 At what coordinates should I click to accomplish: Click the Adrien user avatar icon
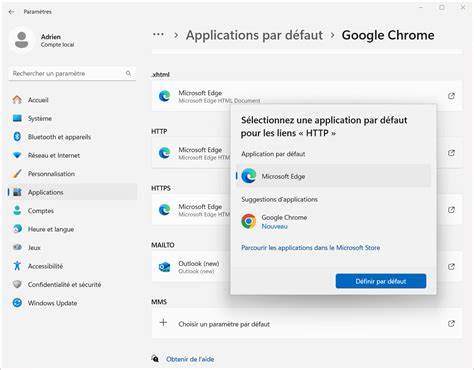click(22, 40)
